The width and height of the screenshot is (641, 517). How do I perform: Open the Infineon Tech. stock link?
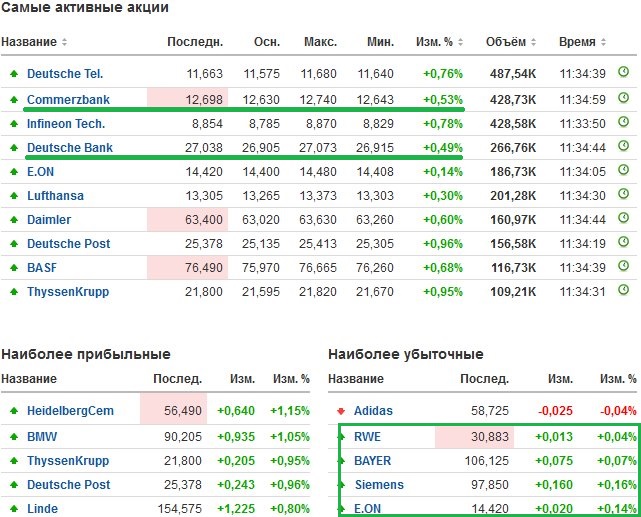[x=66, y=123]
